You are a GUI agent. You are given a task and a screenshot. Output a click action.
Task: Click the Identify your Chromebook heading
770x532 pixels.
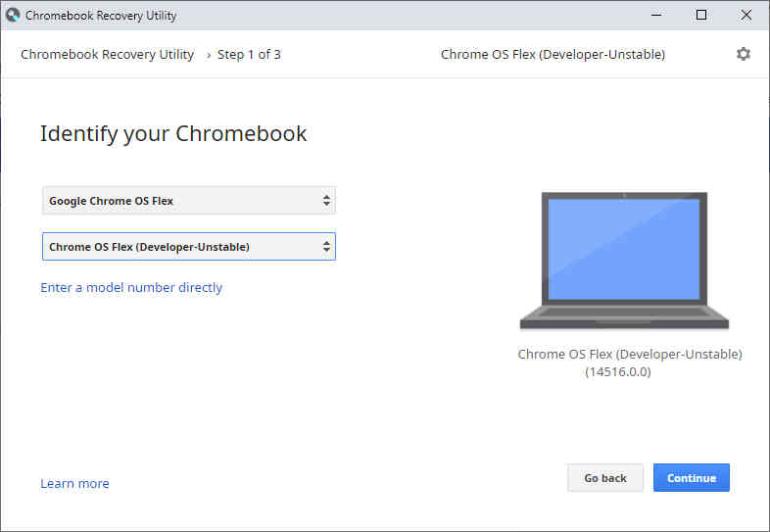[x=173, y=133]
